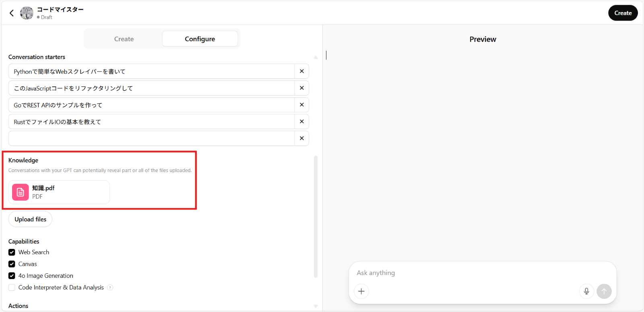Disable 4o Image Generation checkbox
Viewport: 644px width, 312px height.
pos(12,276)
